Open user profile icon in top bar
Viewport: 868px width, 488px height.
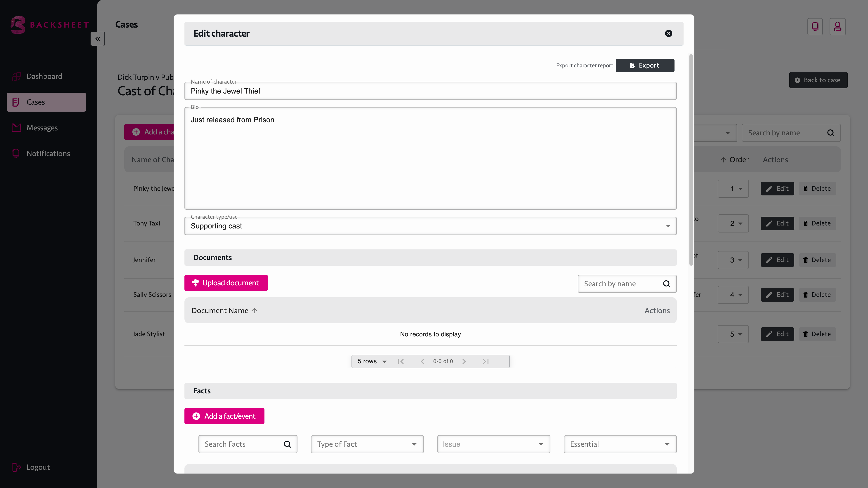click(x=837, y=27)
